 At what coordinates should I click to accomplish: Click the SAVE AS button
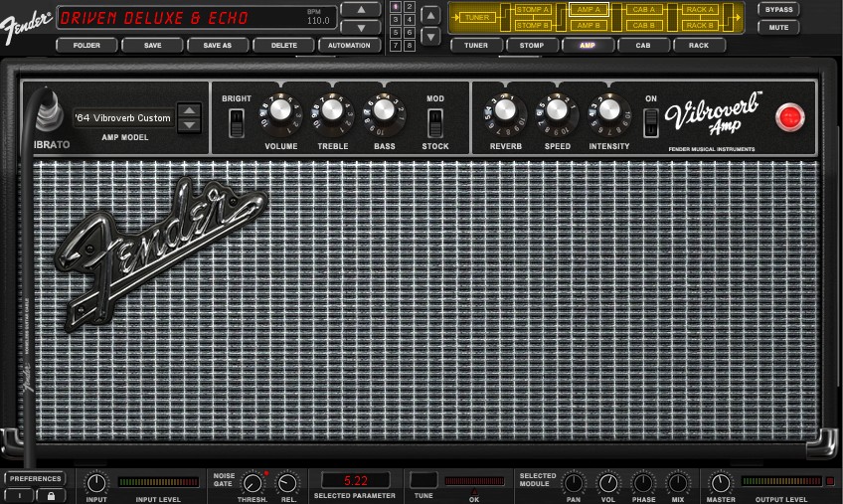218,46
